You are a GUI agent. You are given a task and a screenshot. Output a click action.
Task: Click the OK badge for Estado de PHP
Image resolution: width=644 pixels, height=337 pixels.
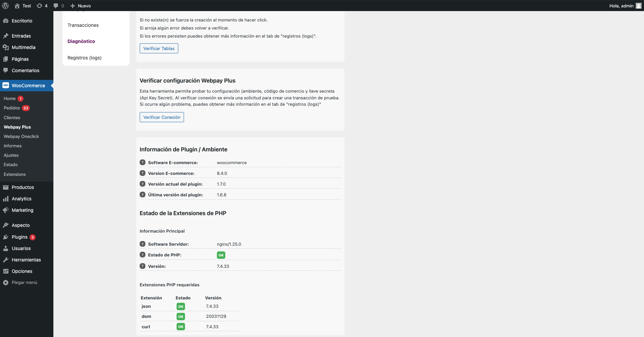221,255
